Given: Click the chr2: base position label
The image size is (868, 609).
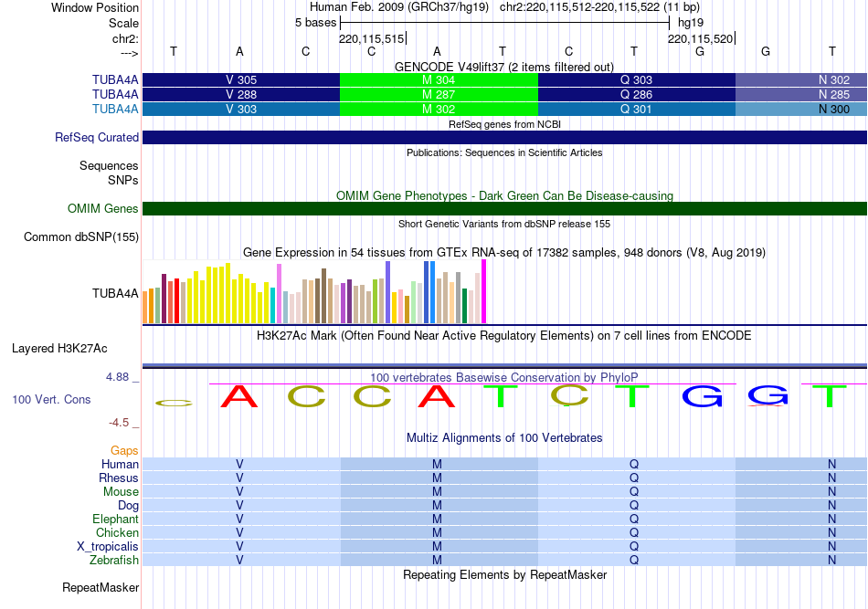Looking at the screenshot, I should (x=125, y=38).
